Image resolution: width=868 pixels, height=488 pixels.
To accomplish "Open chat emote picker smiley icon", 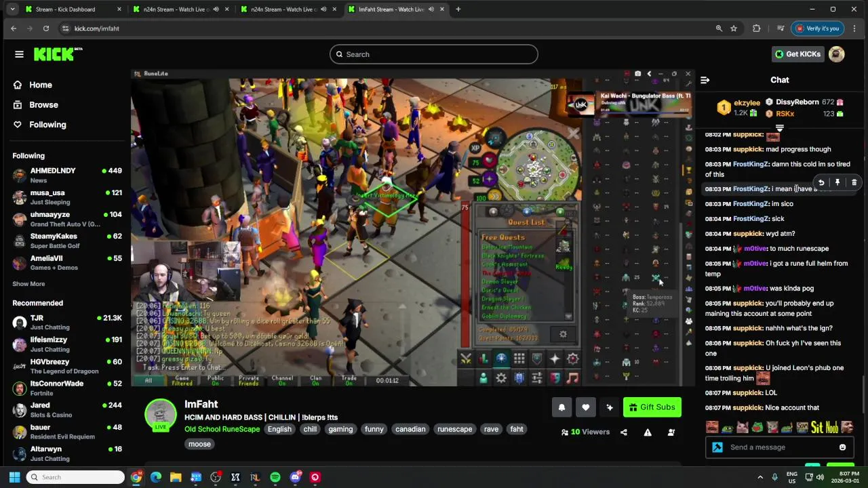I will pos(842,447).
